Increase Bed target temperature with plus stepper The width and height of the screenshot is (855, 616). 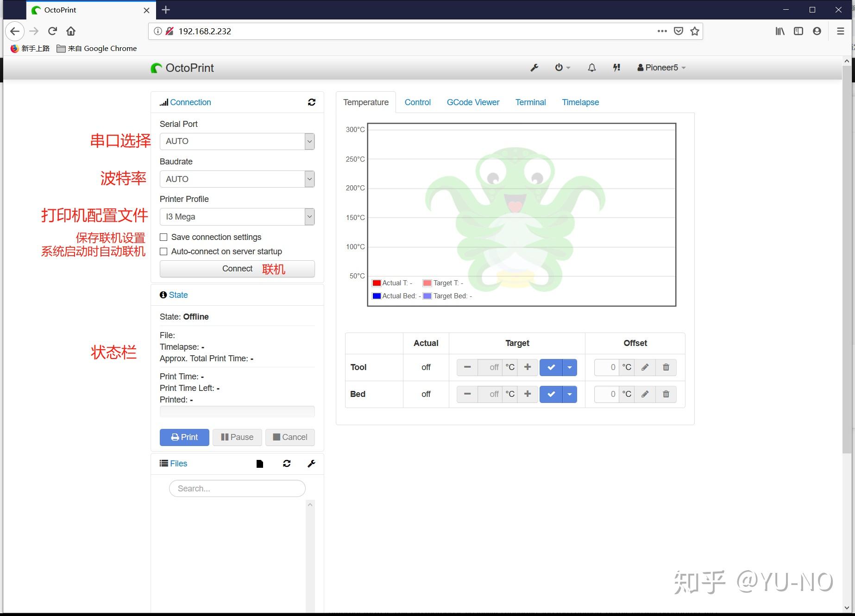pos(527,394)
